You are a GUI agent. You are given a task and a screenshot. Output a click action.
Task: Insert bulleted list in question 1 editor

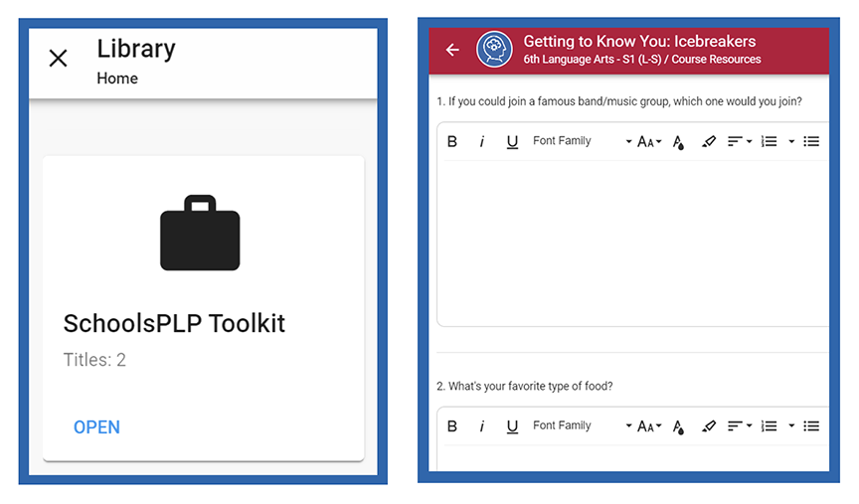click(x=811, y=142)
